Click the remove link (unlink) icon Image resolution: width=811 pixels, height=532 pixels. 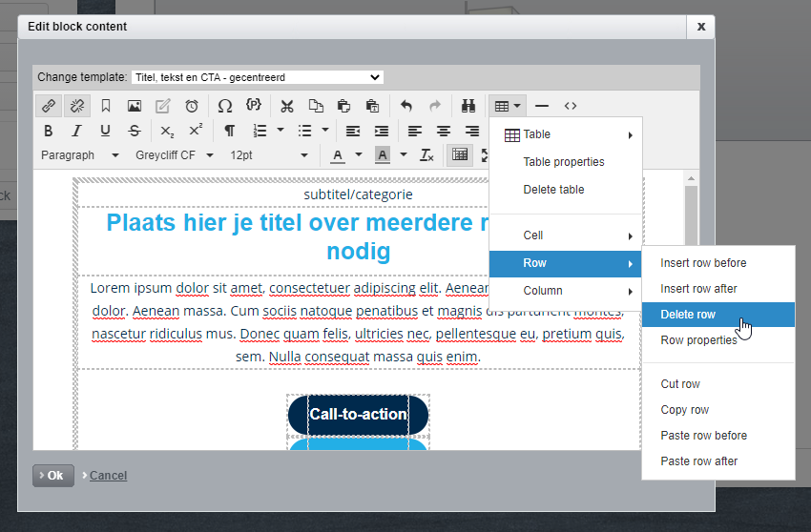[77, 106]
